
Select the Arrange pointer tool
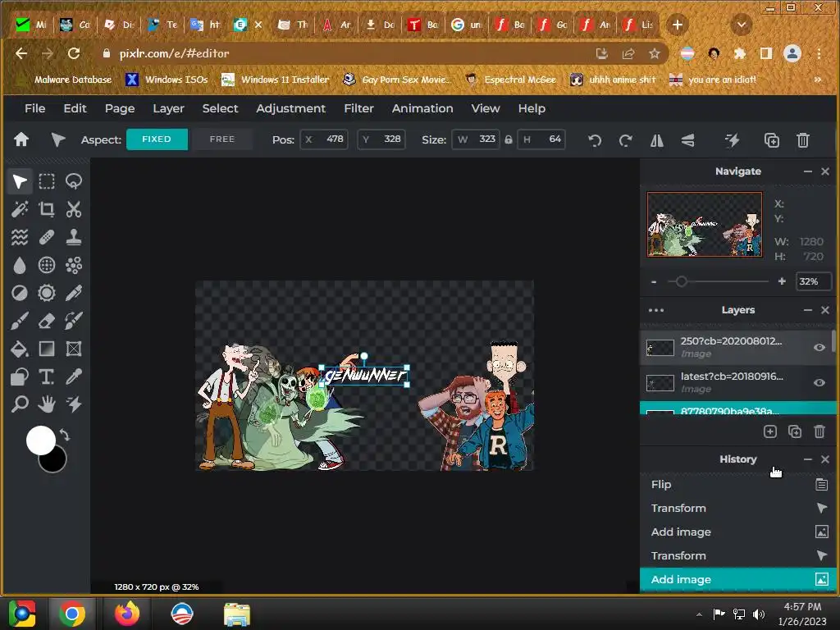click(x=20, y=181)
